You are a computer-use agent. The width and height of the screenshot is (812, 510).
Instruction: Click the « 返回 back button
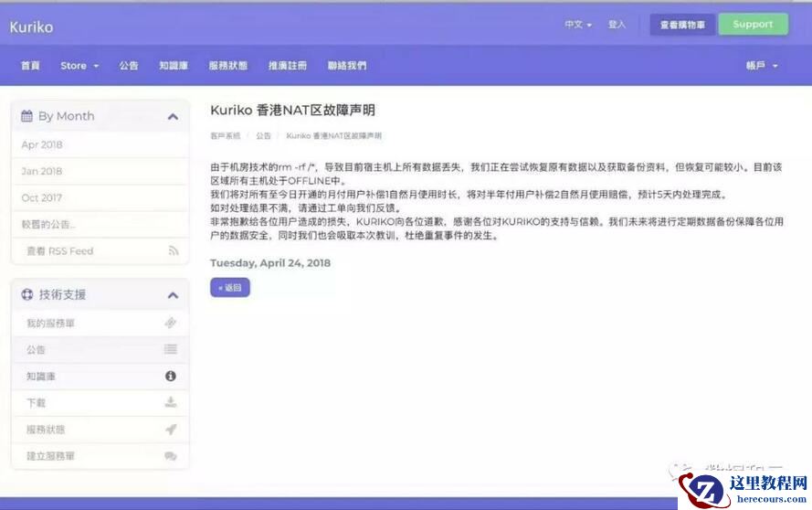click(230, 288)
